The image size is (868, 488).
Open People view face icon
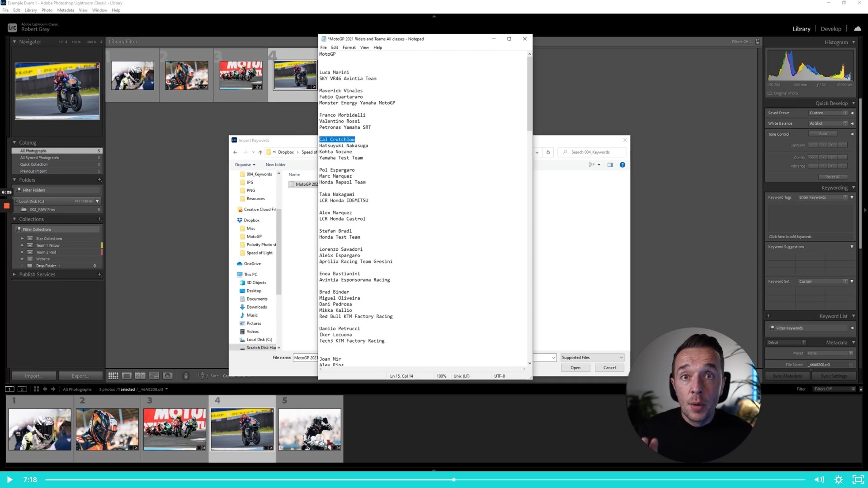167,375
